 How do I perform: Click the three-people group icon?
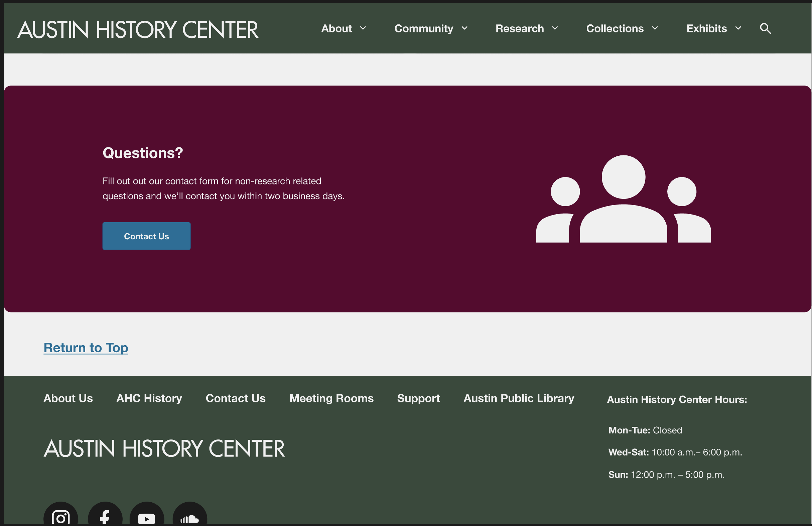[623, 199]
